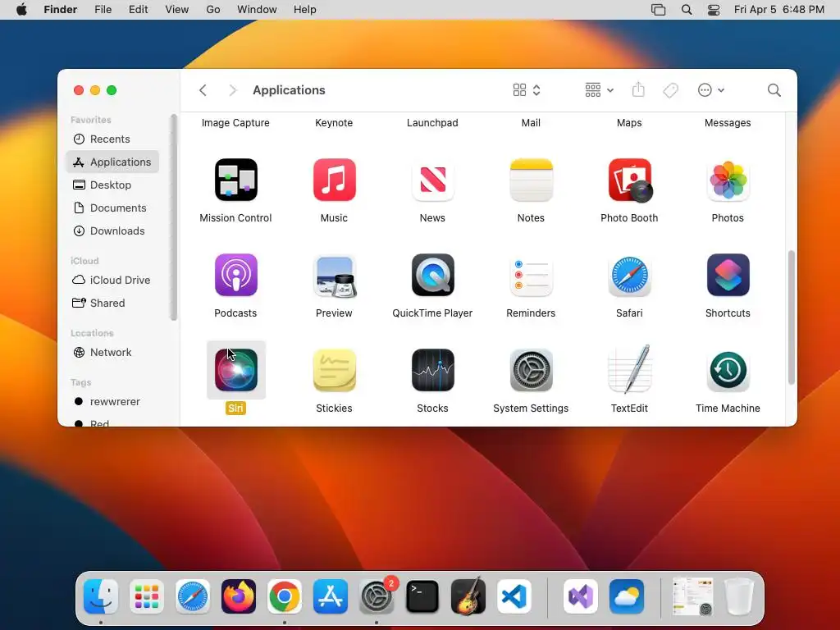Viewport: 840px width, 630px height.
Task: Open the Time Machine icon
Action: (728, 370)
